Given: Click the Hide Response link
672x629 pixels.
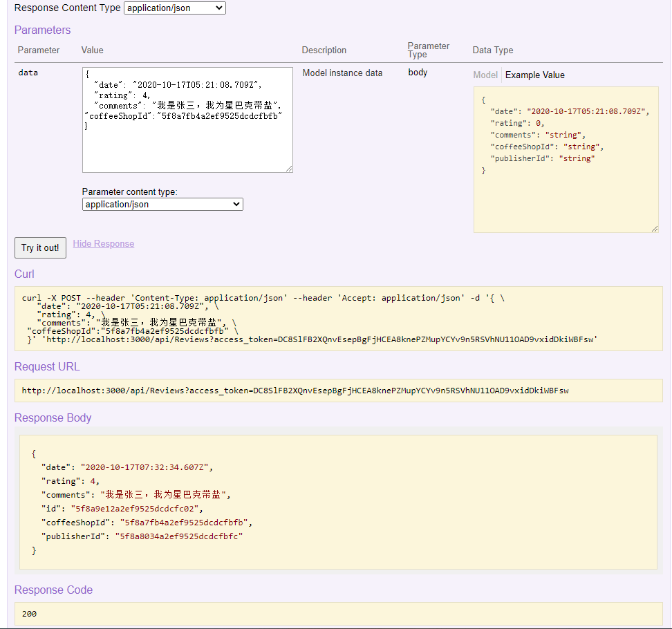Looking at the screenshot, I should coord(103,244).
